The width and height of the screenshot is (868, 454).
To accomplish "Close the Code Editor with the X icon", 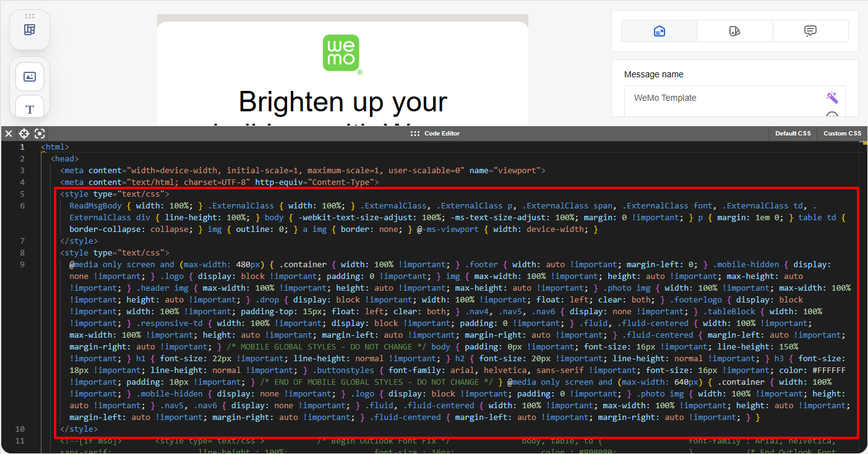I will point(9,134).
